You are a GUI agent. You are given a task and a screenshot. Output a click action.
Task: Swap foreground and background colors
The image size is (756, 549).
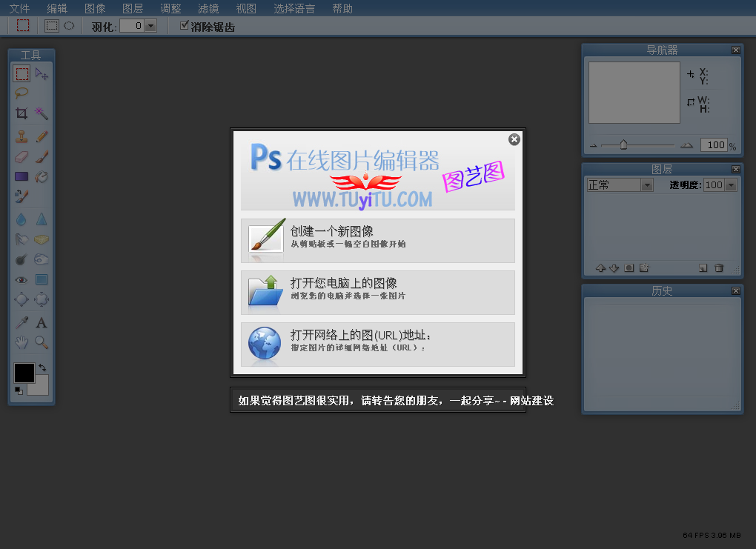(x=42, y=367)
